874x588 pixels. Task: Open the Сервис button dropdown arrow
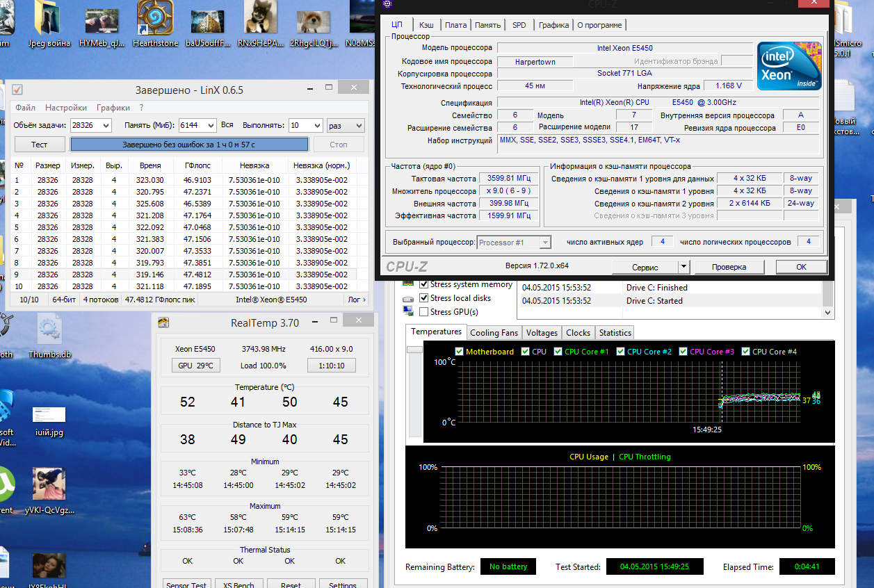tap(683, 267)
